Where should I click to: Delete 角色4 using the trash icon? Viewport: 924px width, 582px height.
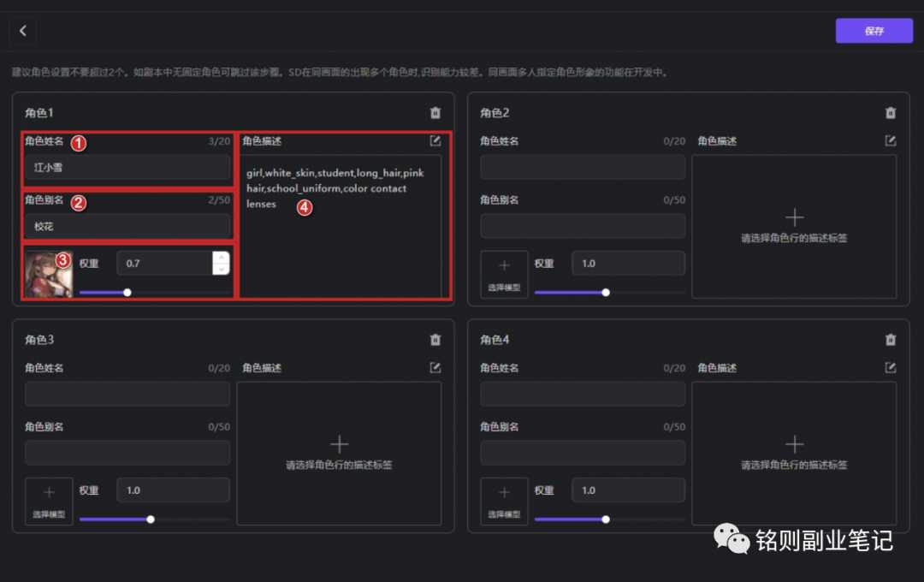(x=891, y=340)
